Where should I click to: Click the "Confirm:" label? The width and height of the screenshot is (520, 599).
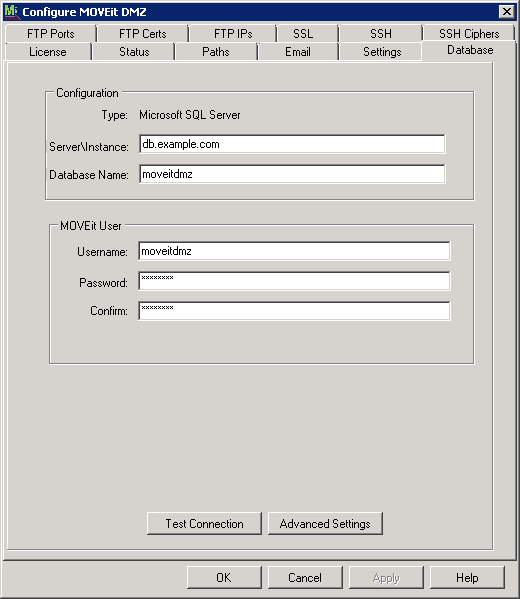[109, 311]
